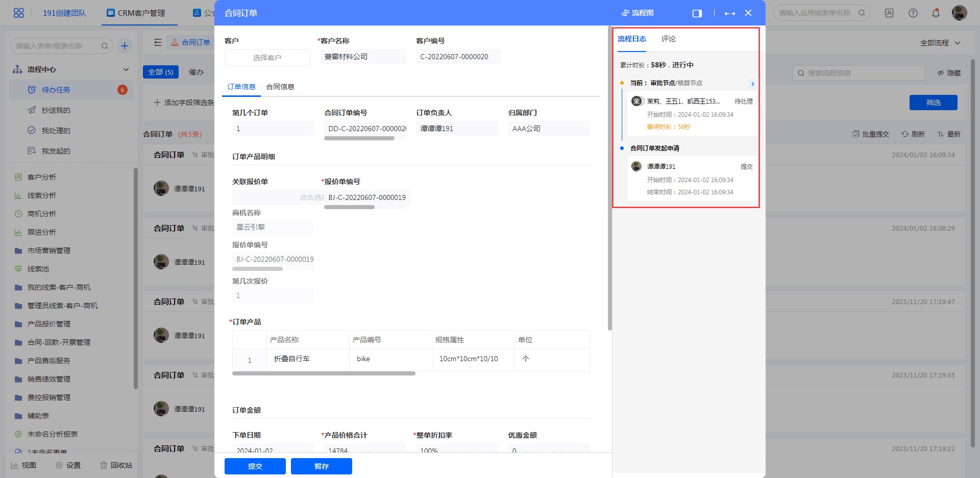Click the horizontal scrollbar under 订单产品 table
980x478 pixels.
(324, 373)
